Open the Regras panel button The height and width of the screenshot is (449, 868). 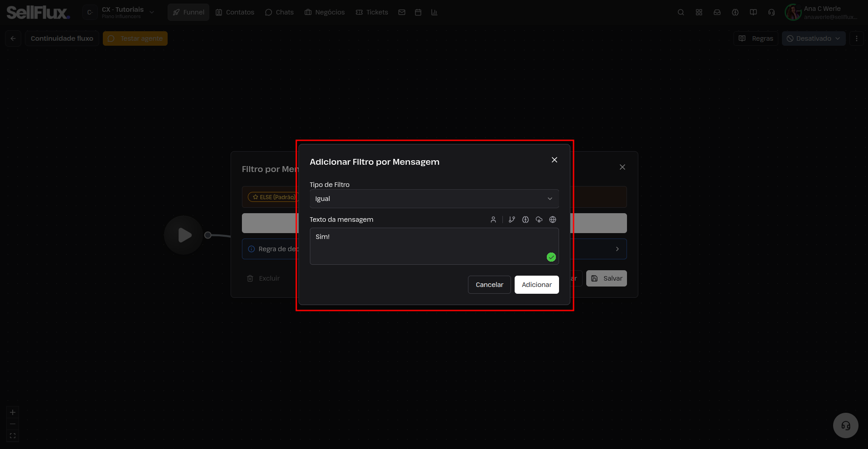756,38
